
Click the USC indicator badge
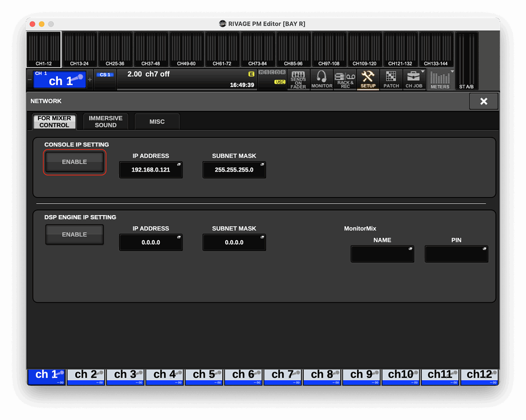pos(280,82)
